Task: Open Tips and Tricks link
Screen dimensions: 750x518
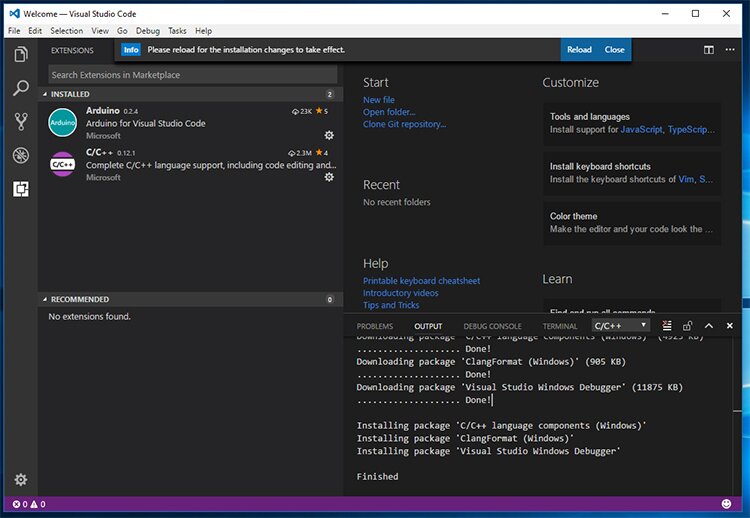Action: [391, 305]
